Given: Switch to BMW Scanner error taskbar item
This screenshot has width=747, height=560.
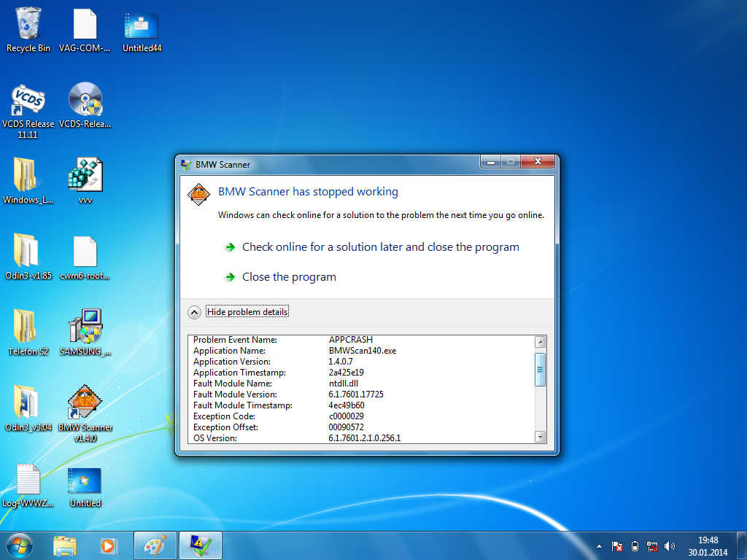Looking at the screenshot, I should point(200,545).
